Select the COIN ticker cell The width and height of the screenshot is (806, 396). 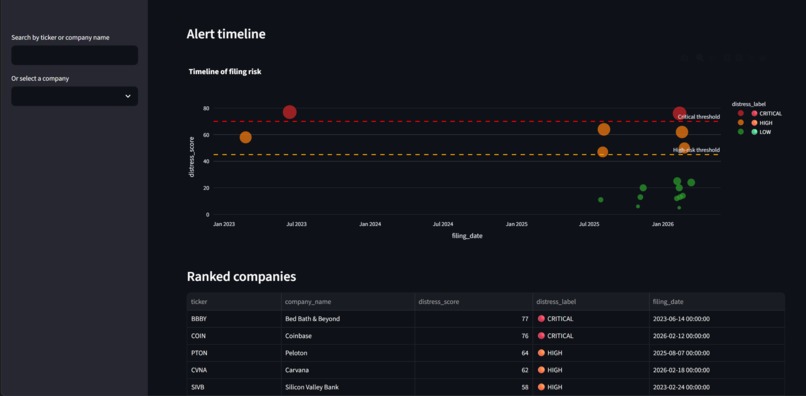(x=234, y=336)
